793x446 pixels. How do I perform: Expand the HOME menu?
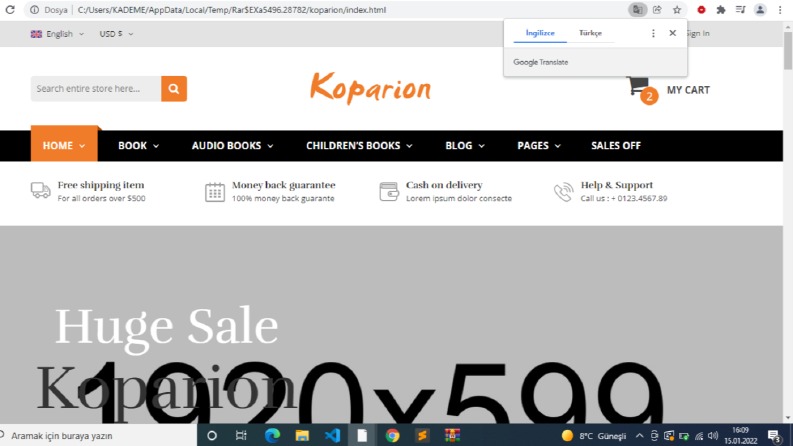click(64, 146)
